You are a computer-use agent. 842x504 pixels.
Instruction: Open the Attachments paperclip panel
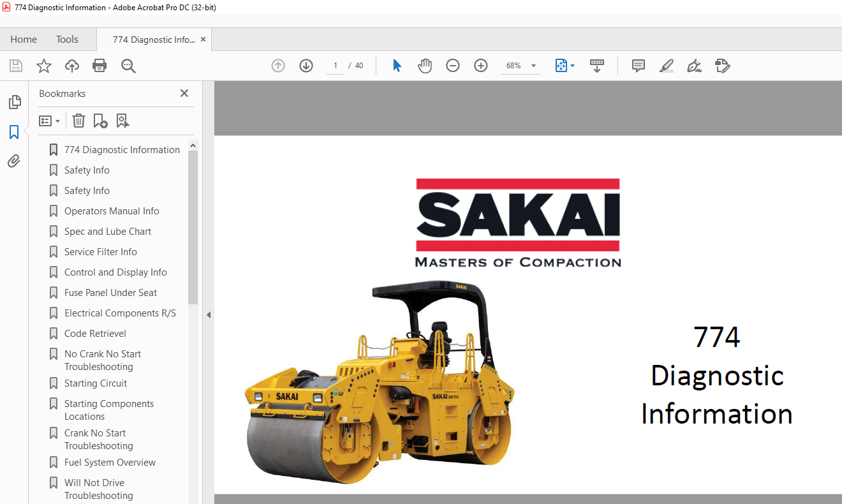point(14,161)
